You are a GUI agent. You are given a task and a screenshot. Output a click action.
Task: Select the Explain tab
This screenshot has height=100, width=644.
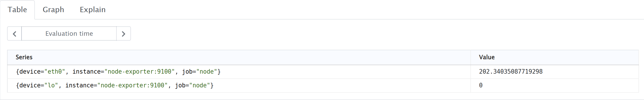[92, 10]
